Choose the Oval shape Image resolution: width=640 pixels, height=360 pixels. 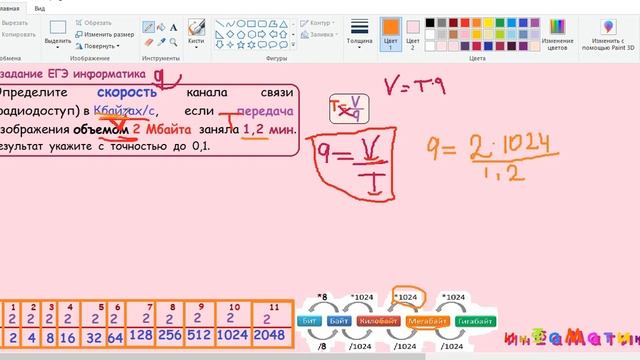pyautogui.click(x=241, y=24)
